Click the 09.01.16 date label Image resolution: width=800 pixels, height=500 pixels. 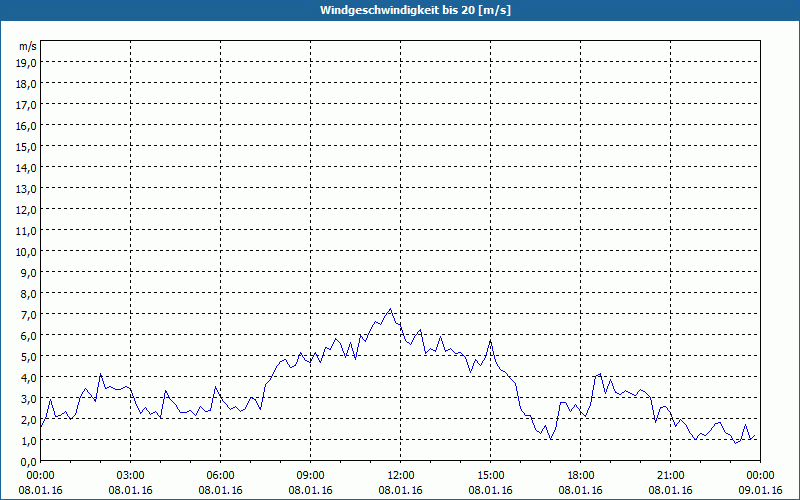tap(760, 490)
